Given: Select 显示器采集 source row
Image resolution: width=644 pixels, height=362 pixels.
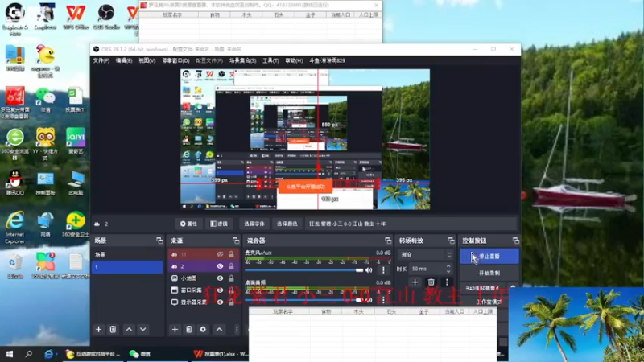Looking at the screenshot, I should tap(204, 302).
